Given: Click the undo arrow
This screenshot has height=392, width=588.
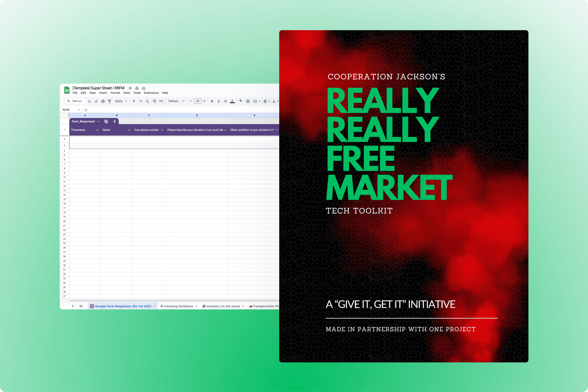Looking at the screenshot, I should 90,101.
